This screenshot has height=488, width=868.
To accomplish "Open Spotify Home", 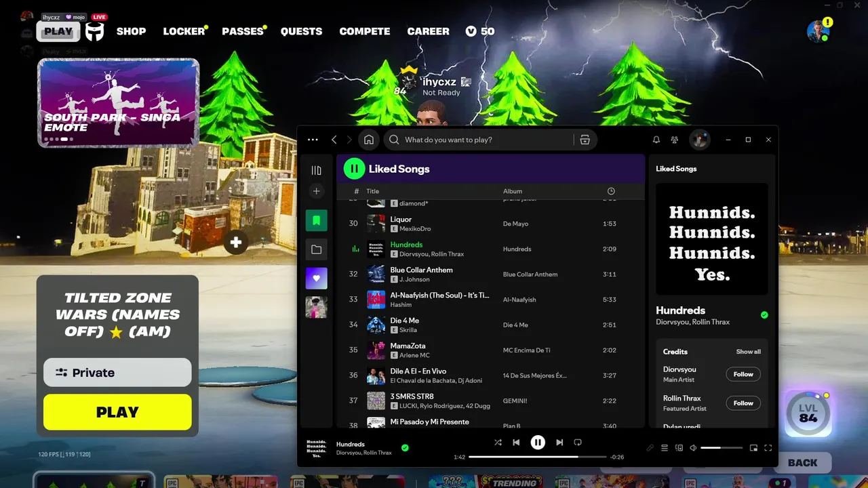I will pos(369,140).
